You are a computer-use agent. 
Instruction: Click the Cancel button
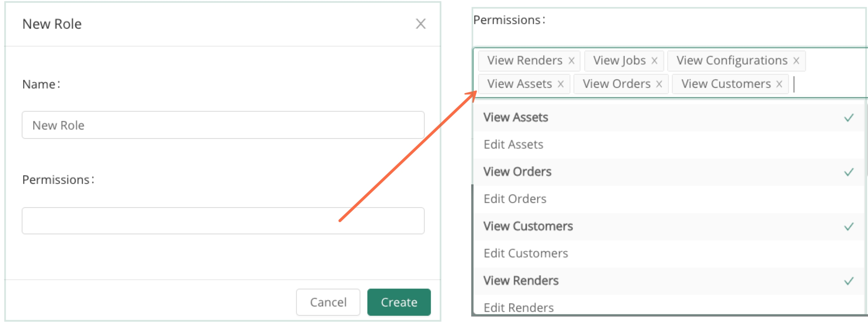pos(328,302)
